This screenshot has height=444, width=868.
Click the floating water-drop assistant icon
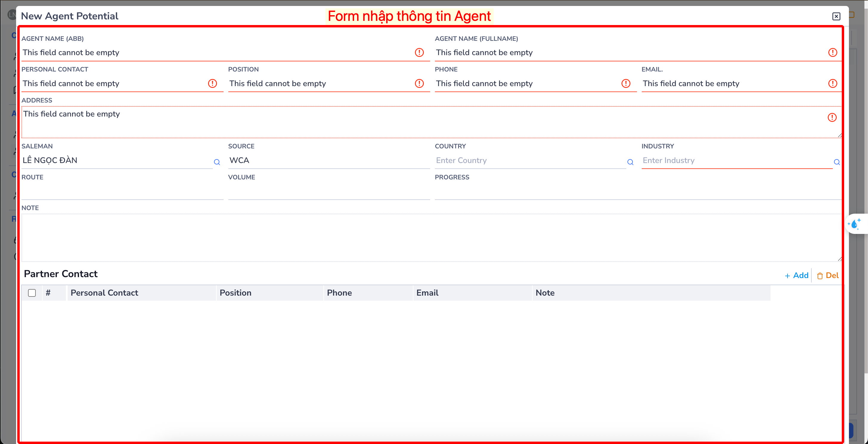coord(855,224)
